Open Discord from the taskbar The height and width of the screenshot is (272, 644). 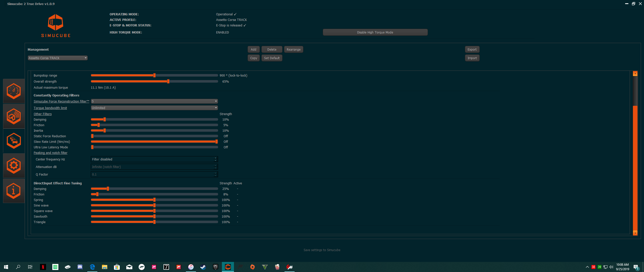80,267
